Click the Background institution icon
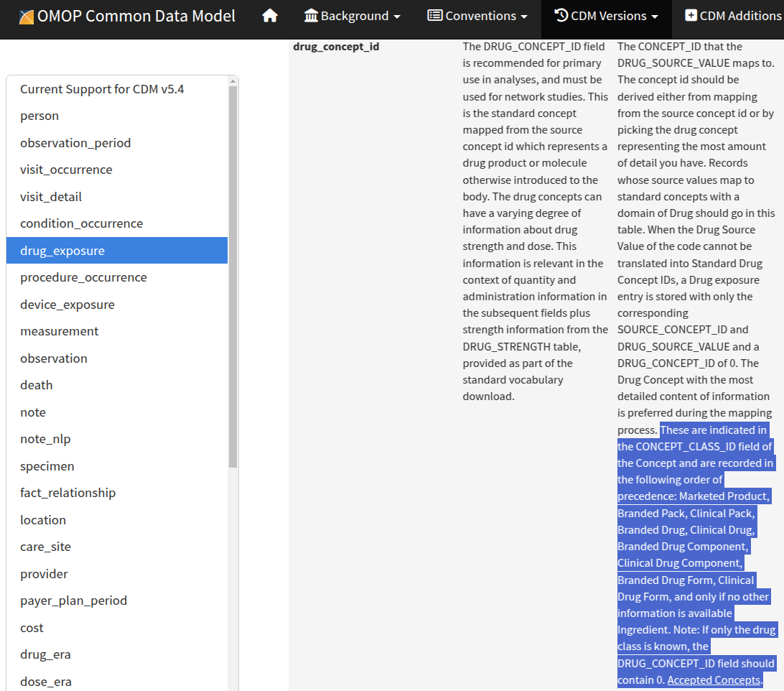 click(311, 16)
